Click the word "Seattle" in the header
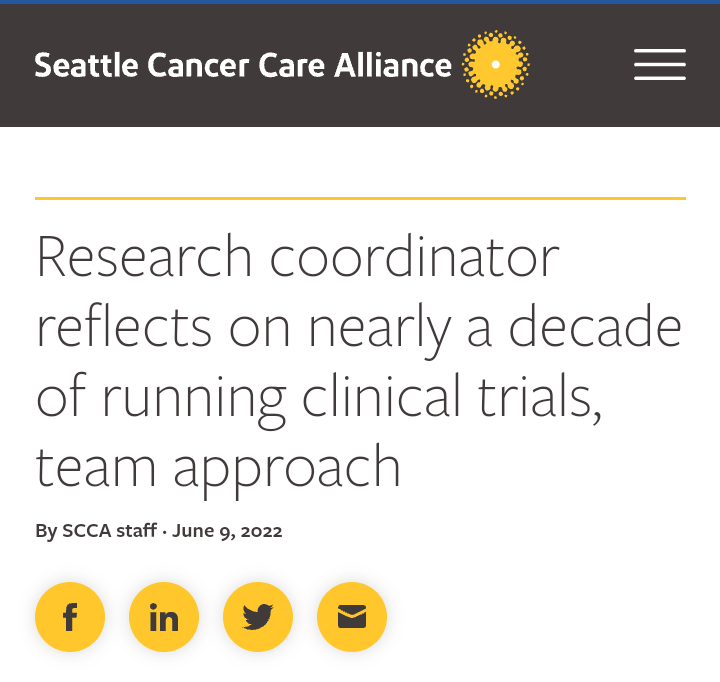 pos(87,66)
